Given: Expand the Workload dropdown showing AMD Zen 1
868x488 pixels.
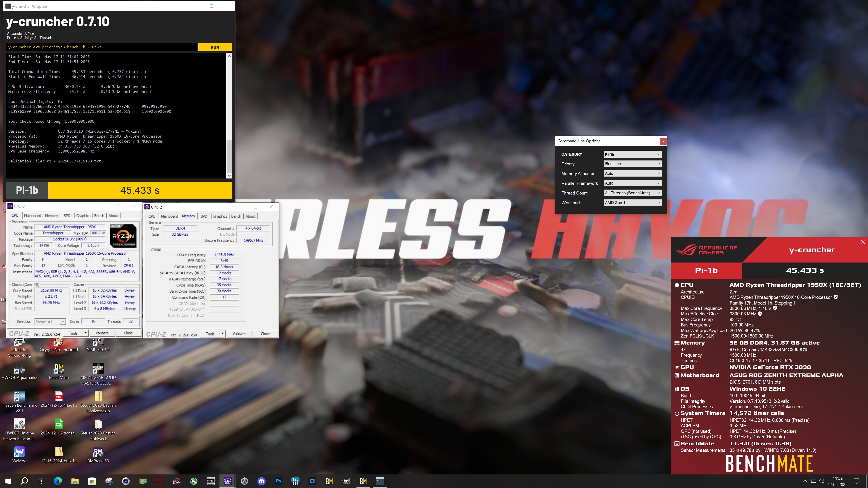Looking at the screenshot, I should (632, 203).
